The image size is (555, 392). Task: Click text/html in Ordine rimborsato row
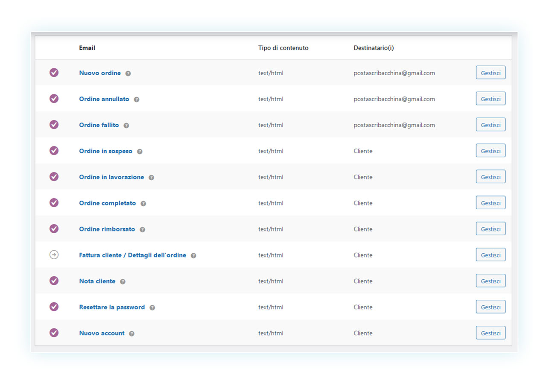271,229
